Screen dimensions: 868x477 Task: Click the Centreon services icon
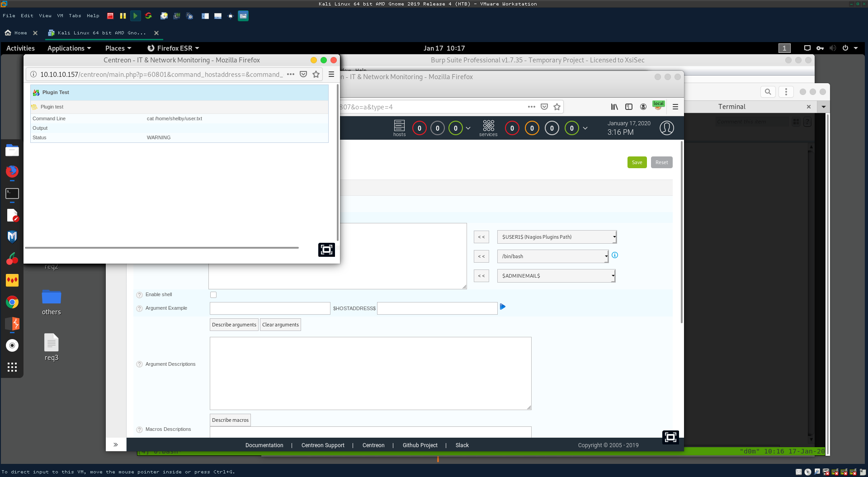[488, 128]
